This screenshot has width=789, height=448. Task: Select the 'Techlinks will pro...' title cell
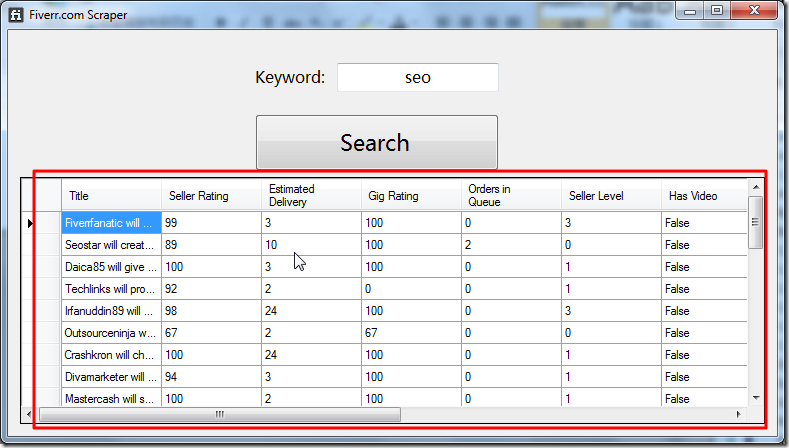pyautogui.click(x=111, y=289)
